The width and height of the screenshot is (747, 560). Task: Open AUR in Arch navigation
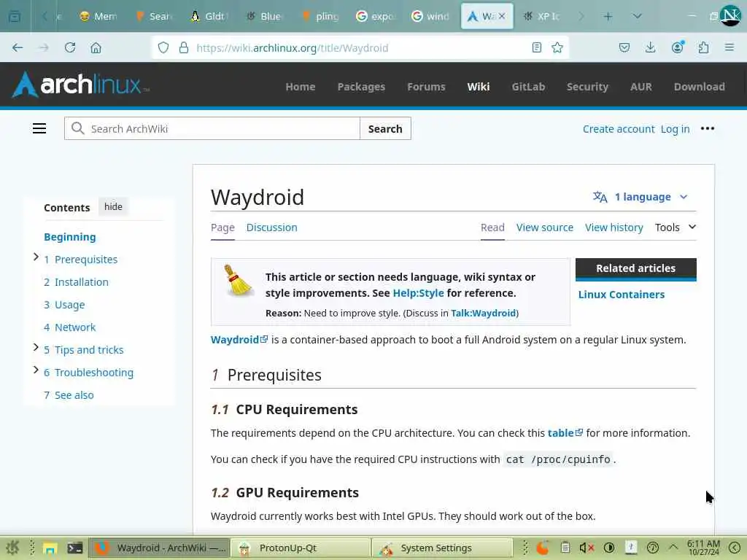(x=640, y=87)
